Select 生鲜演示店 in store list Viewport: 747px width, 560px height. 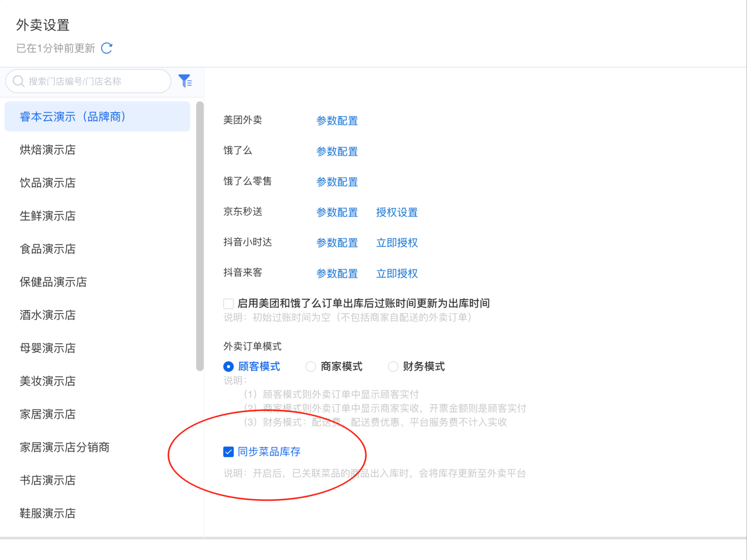coord(48,216)
